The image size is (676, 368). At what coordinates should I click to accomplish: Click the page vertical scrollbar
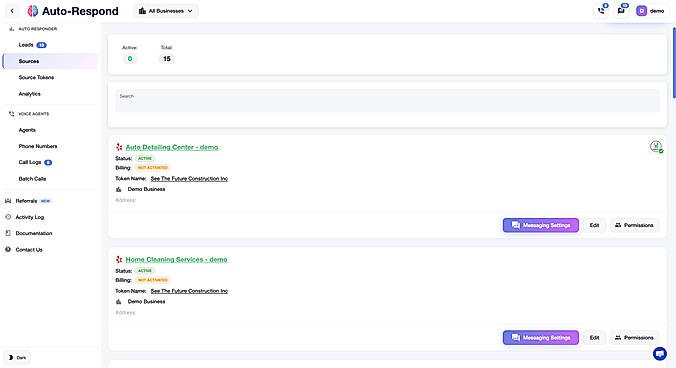click(x=674, y=63)
